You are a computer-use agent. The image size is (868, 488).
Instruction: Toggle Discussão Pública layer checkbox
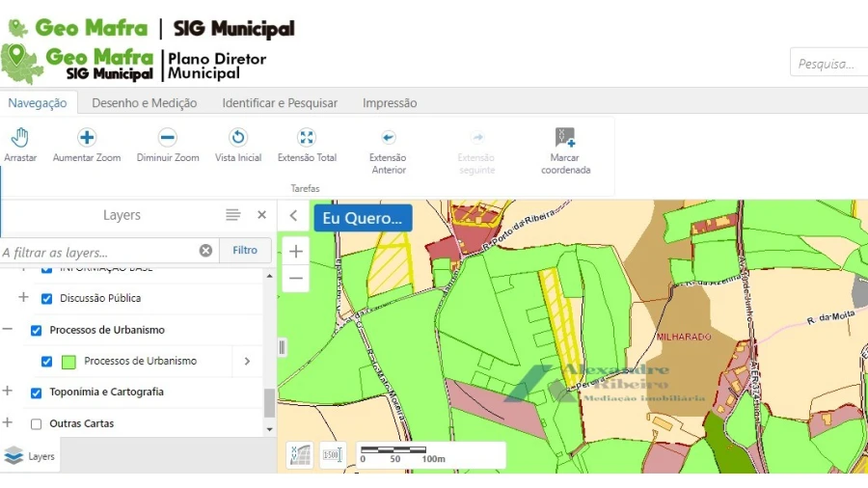[x=46, y=299]
